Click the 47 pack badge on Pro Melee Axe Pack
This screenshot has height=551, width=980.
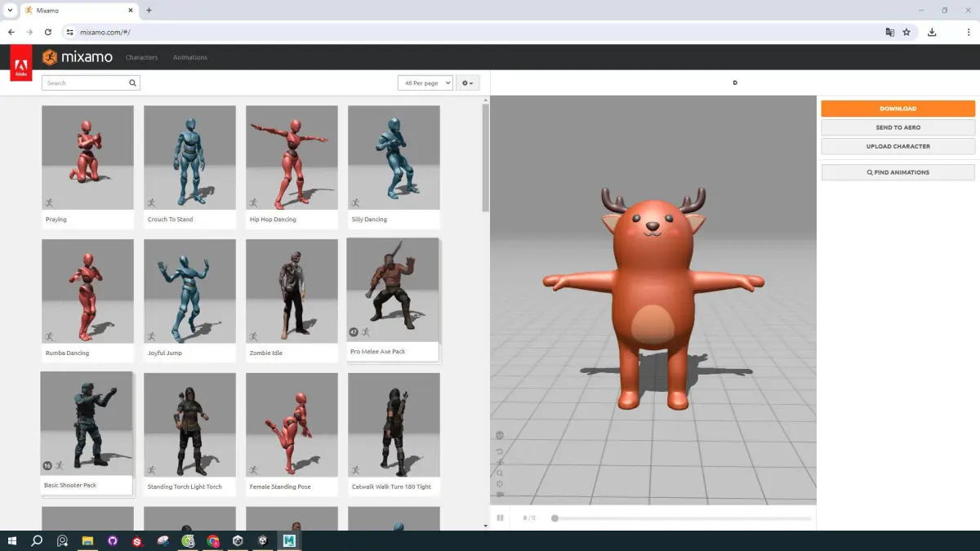pyautogui.click(x=354, y=332)
